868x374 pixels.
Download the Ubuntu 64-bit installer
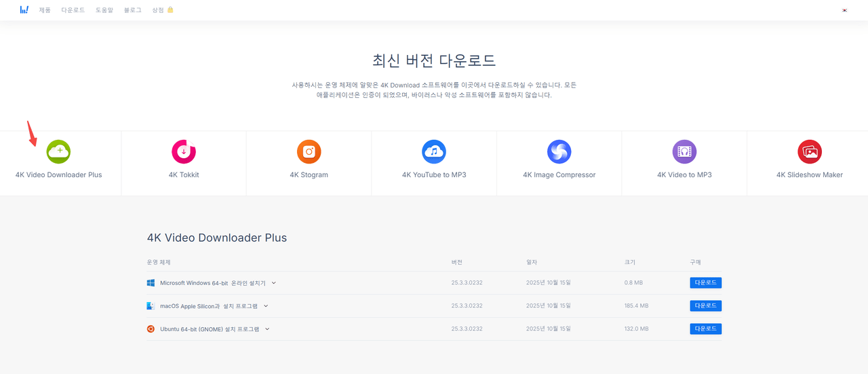click(706, 329)
